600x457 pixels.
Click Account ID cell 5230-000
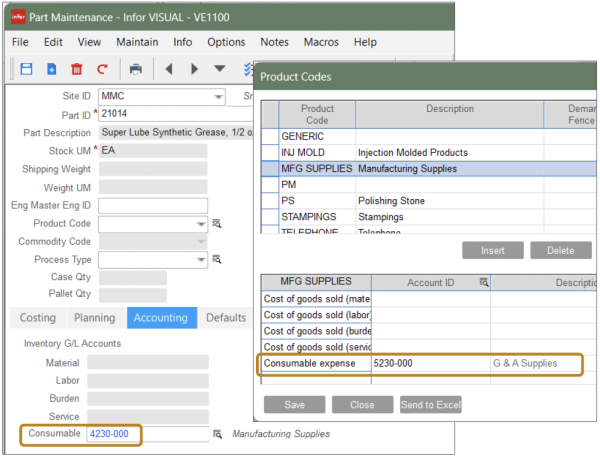(x=431, y=363)
